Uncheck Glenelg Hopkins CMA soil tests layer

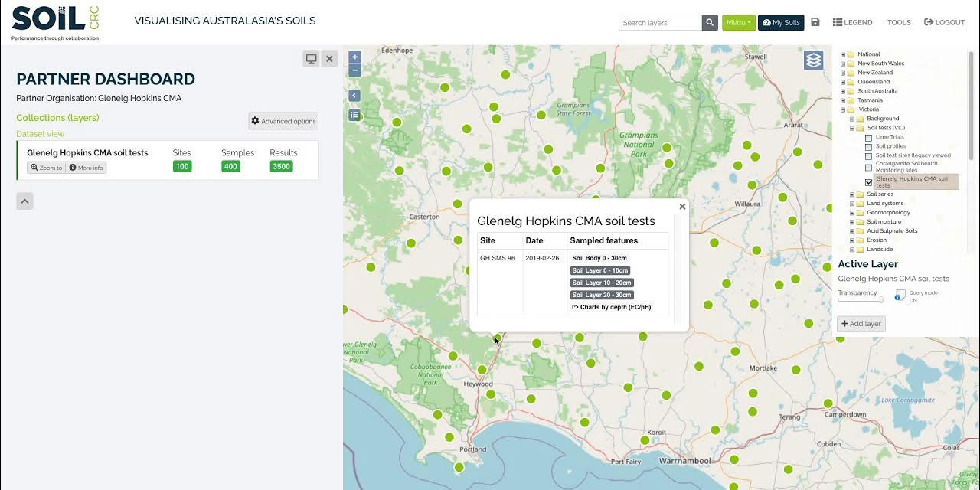tap(868, 182)
